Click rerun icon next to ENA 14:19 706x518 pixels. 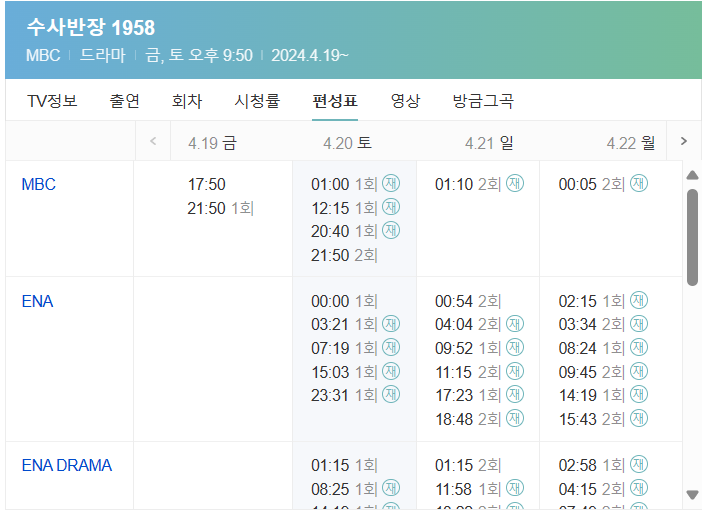pos(638,395)
